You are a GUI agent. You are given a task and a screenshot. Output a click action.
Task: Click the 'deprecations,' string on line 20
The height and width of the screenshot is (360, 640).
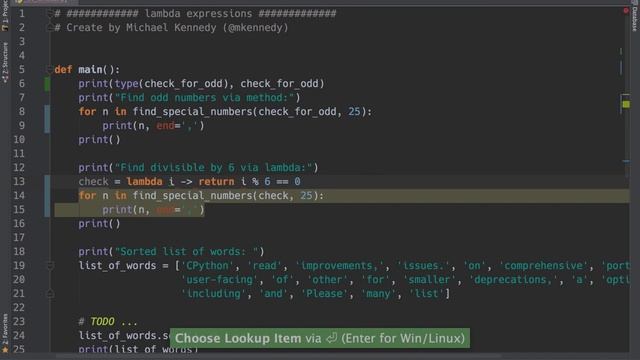513,280
